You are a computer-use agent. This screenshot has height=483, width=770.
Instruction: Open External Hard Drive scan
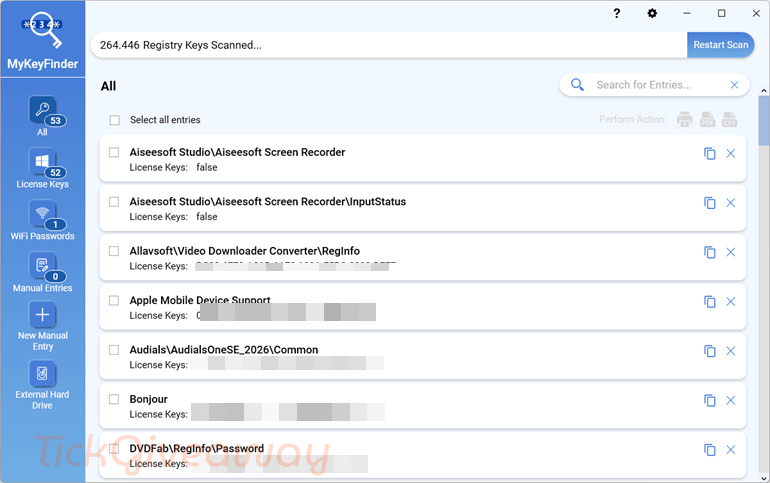pos(43,385)
